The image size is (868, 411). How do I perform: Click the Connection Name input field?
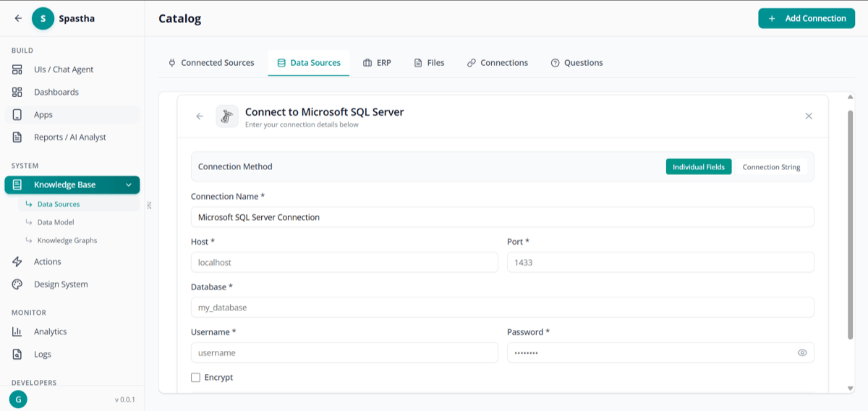503,217
